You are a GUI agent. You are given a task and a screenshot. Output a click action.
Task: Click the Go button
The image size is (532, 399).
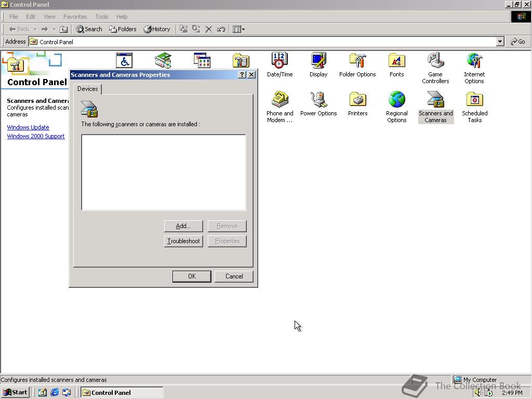click(x=518, y=42)
